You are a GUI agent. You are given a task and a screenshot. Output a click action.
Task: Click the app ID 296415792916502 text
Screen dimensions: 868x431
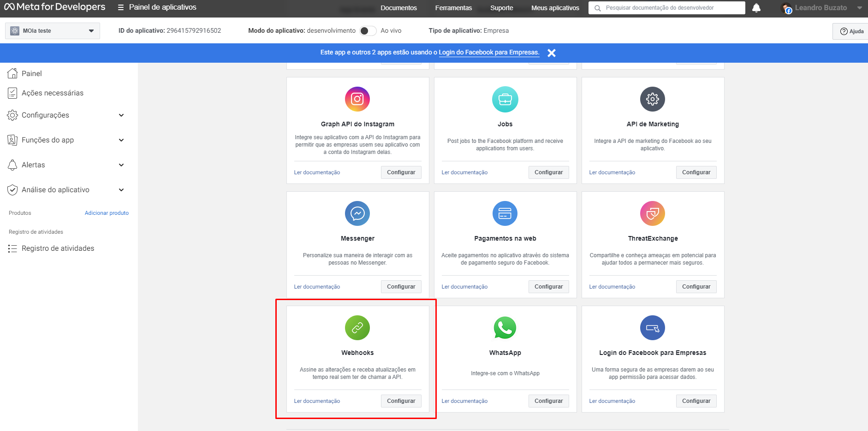(194, 31)
